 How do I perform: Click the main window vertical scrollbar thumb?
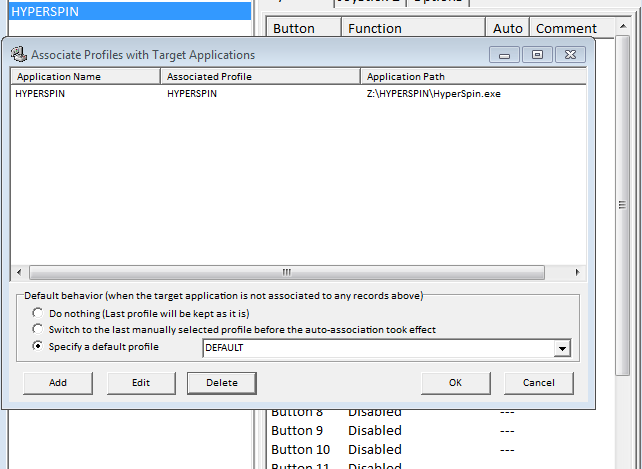coord(622,205)
